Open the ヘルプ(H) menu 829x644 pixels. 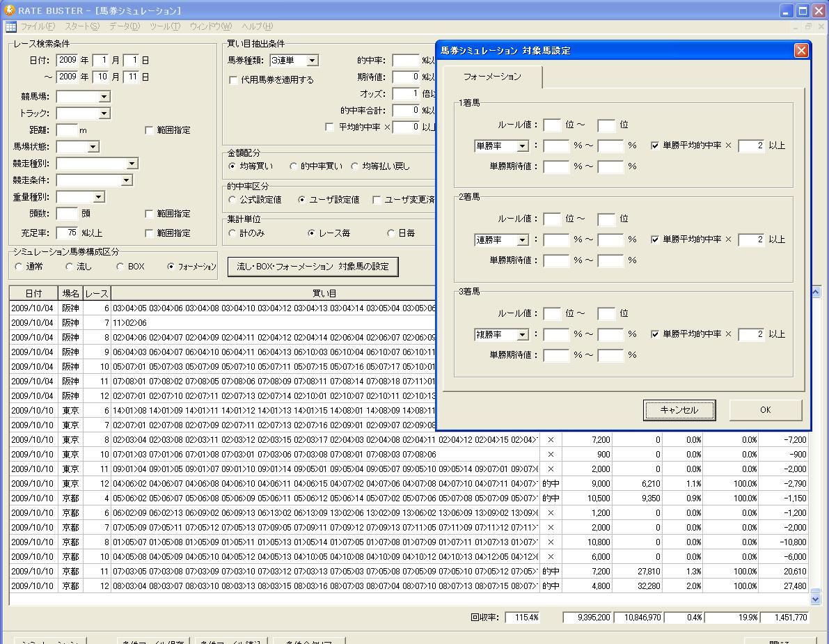(257, 26)
